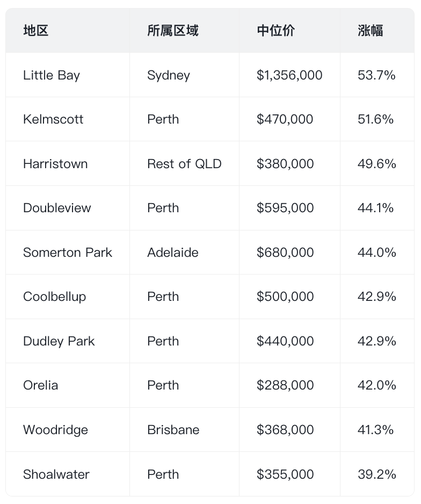This screenshot has width=421, height=504.
Task: Select the Doubleview cell
Action: pos(57,208)
